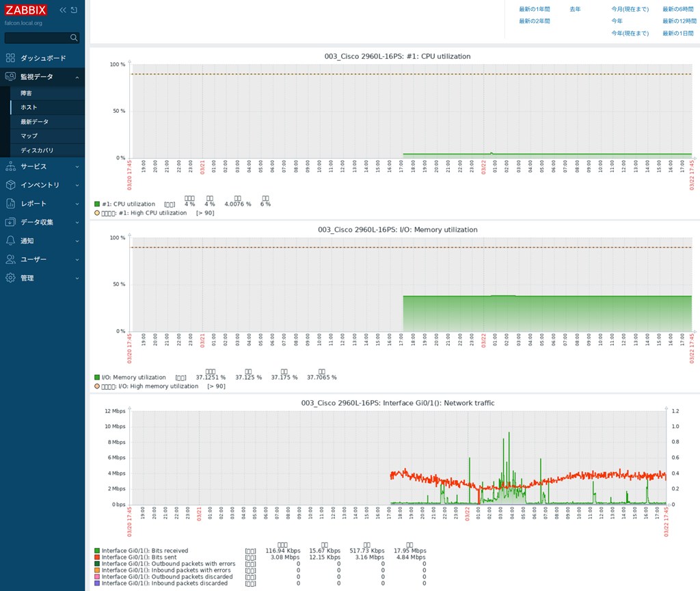Expand the ユーザー menu chevron
Image resolution: width=700 pixels, height=591 pixels.
pyautogui.click(x=77, y=260)
